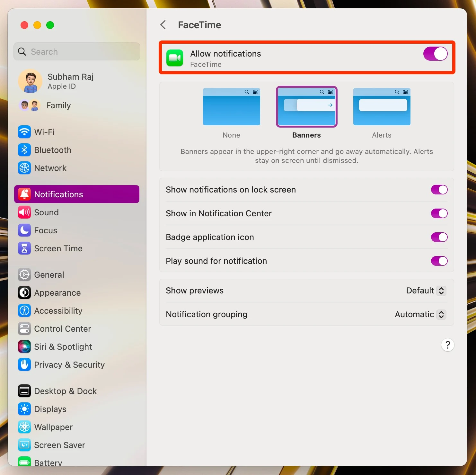
Task: Toggle Show in Notification Center switch
Action: coord(439,214)
